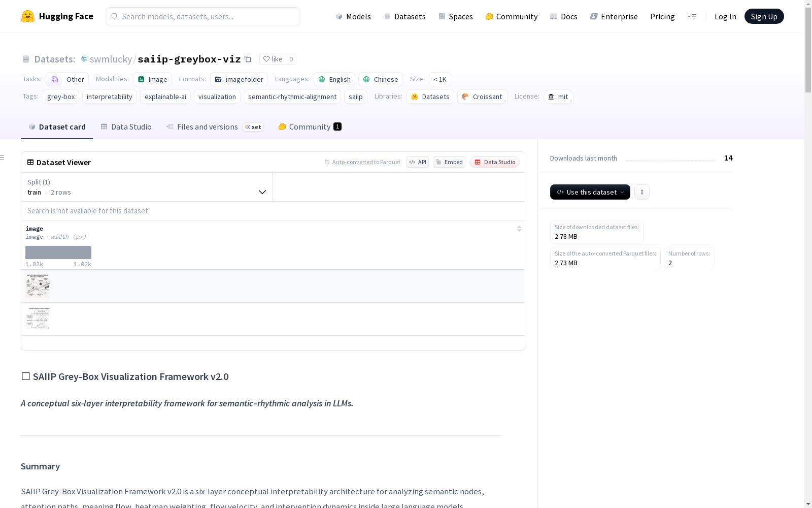Viewport: 812px width, 508px height.
Task: Select the interpretability tag
Action: [x=110, y=97]
